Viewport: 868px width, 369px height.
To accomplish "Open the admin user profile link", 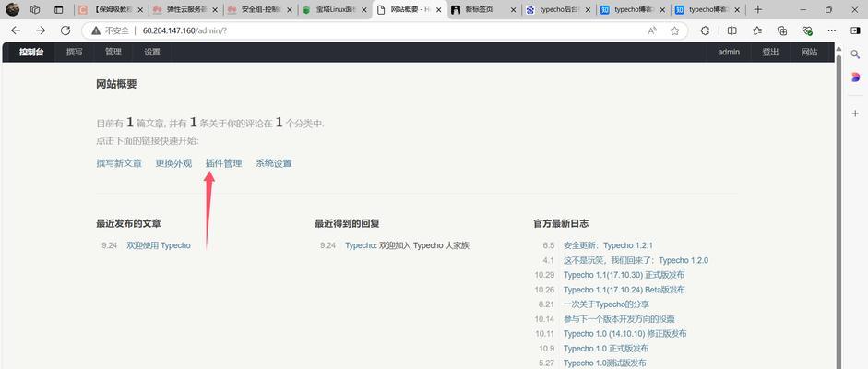I will [x=729, y=52].
